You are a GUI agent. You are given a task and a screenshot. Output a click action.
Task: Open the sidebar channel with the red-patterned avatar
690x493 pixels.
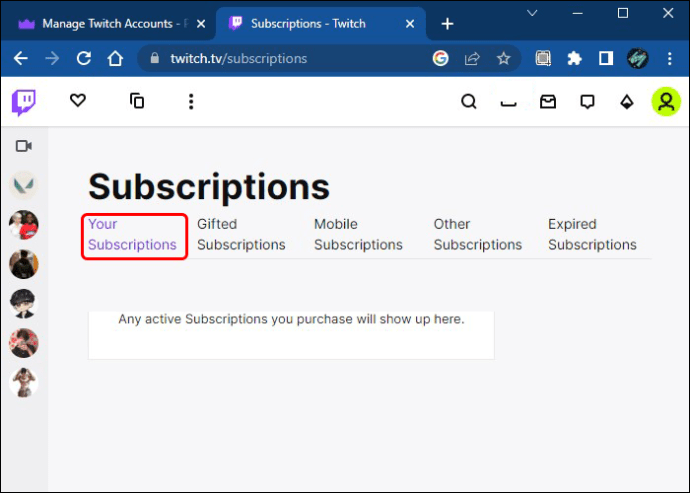[x=24, y=343]
